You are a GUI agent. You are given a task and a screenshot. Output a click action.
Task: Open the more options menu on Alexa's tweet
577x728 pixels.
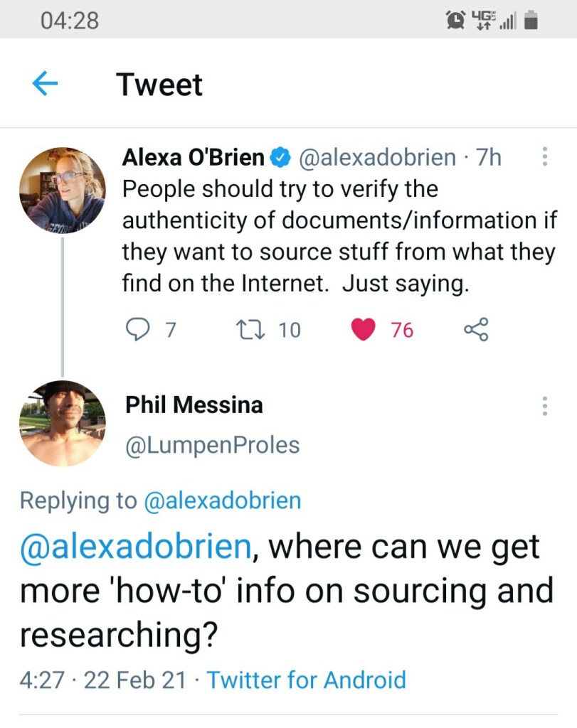[544, 156]
